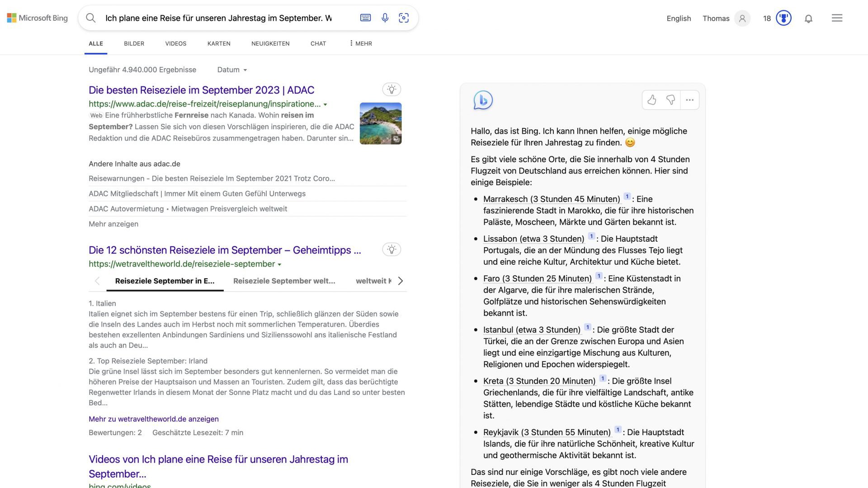This screenshot has height=488, width=868.
Task: Click the Microsoft Bing logo
Action: coord(38,18)
